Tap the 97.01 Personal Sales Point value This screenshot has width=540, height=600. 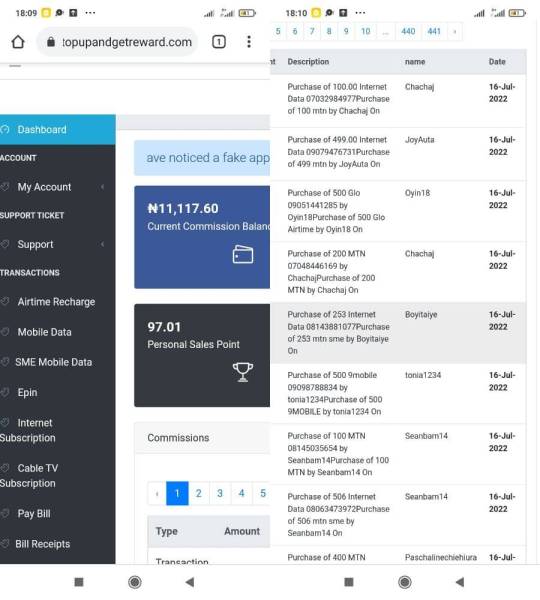click(164, 327)
